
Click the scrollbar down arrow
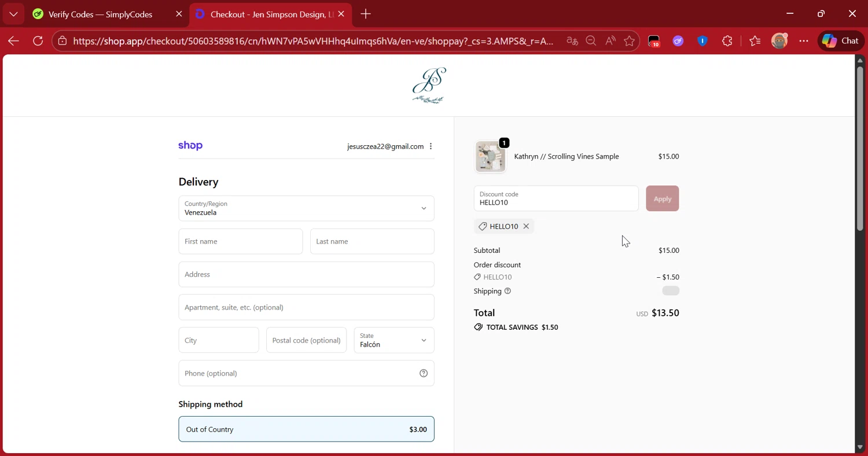(x=860, y=448)
